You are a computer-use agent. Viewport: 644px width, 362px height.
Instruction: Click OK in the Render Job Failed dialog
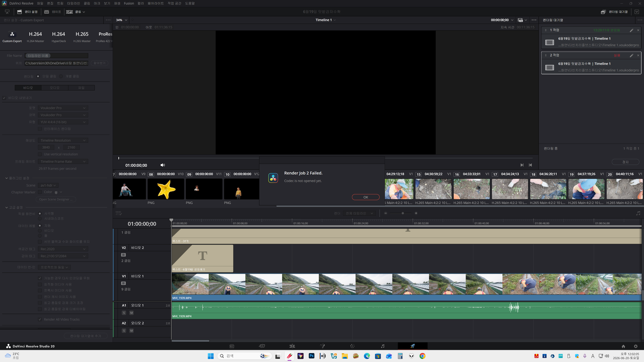coord(366,197)
